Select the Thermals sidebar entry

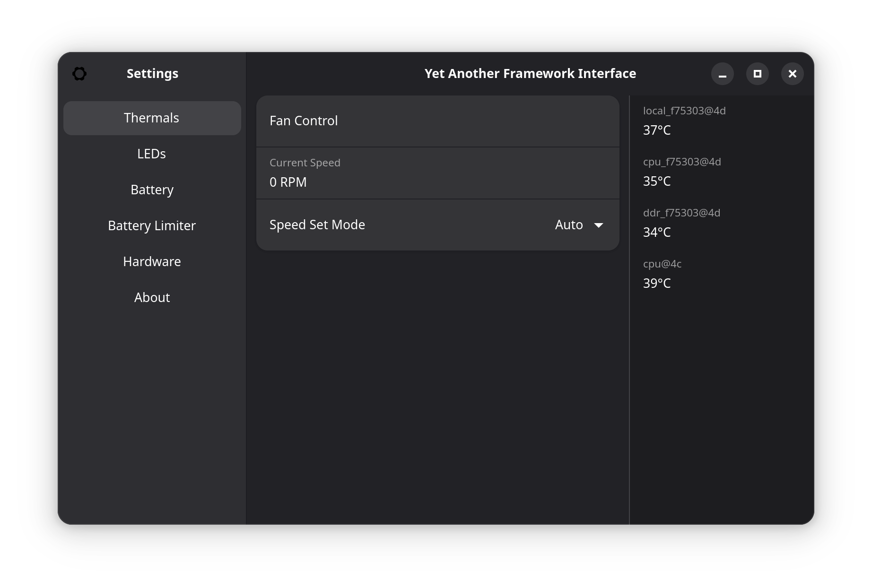coord(152,118)
